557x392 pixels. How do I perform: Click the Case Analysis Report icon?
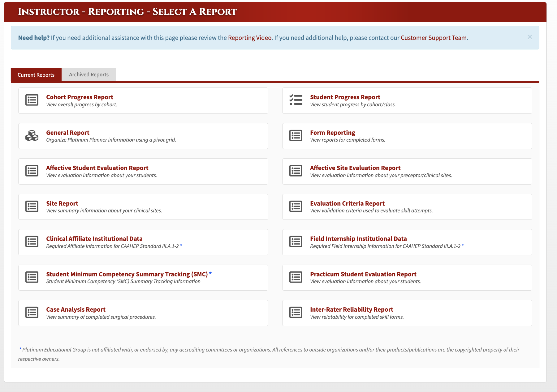point(32,313)
